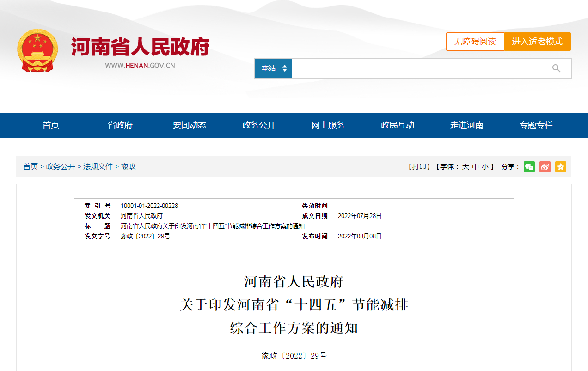588x371 pixels.
Task: Share the page using the Weibo icon
Action: tap(545, 167)
